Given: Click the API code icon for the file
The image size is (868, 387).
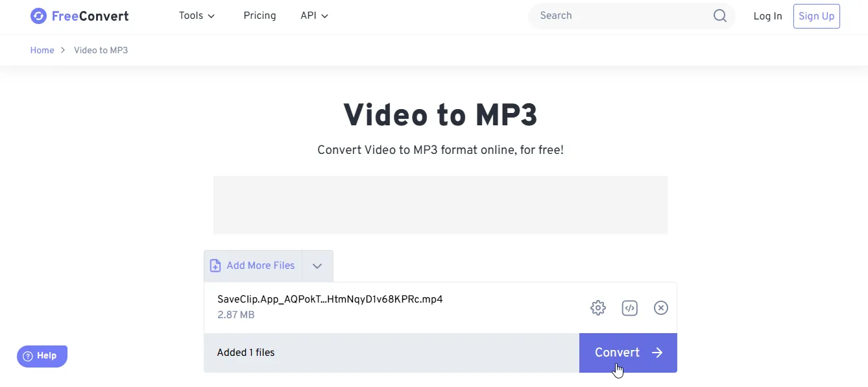Looking at the screenshot, I should coord(629,308).
